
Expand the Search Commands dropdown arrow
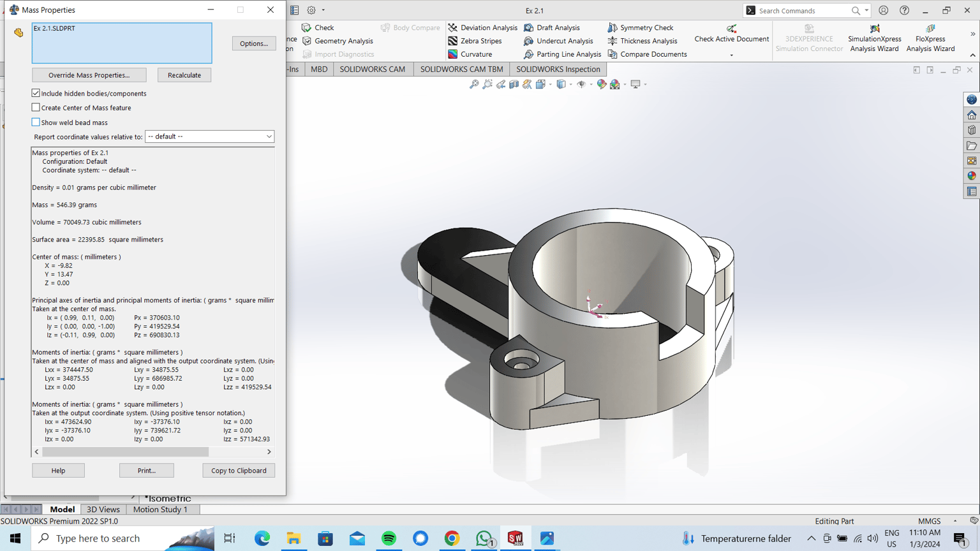tap(866, 11)
